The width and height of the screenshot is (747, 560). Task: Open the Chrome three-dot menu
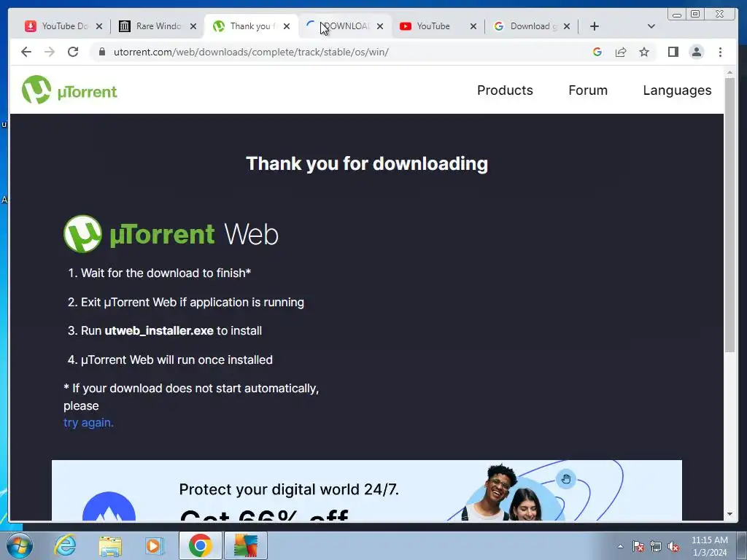pyautogui.click(x=720, y=52)
